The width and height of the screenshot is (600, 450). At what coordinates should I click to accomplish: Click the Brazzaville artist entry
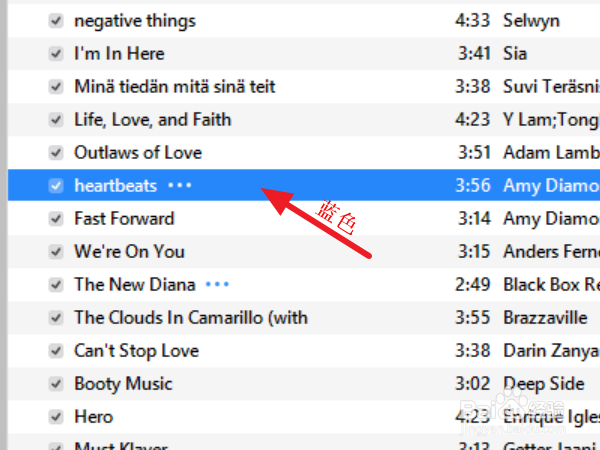[545, 318]
